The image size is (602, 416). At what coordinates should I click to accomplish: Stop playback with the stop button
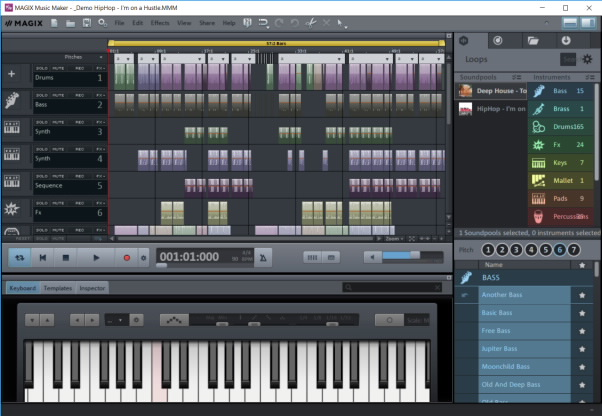(x=66, y=258)
